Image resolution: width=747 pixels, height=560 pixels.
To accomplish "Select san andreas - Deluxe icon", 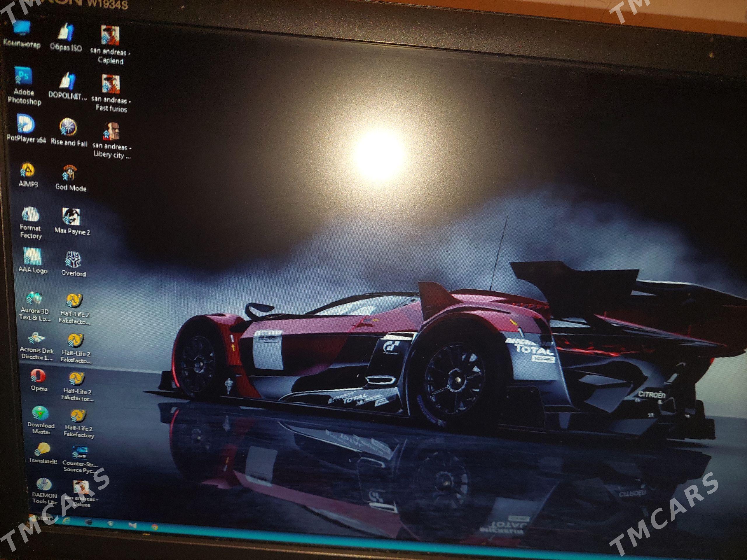I will 81,494.
